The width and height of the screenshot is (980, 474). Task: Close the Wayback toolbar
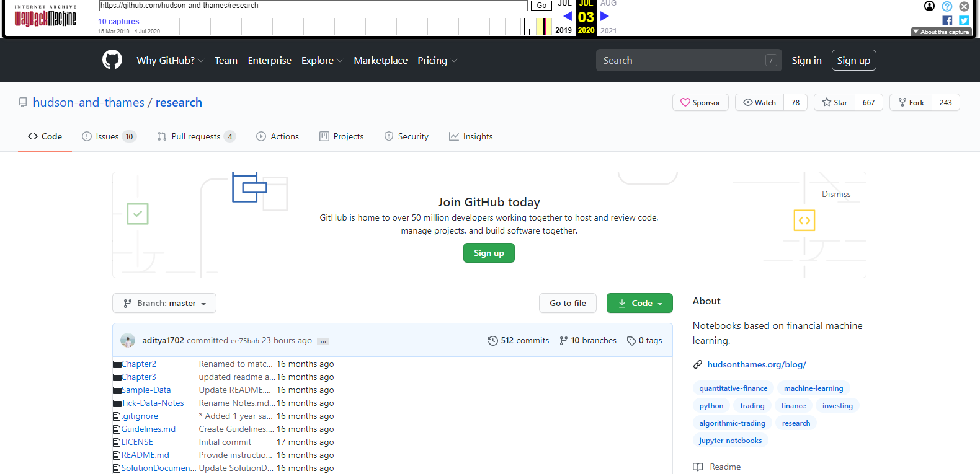click(x=964, y=6)
